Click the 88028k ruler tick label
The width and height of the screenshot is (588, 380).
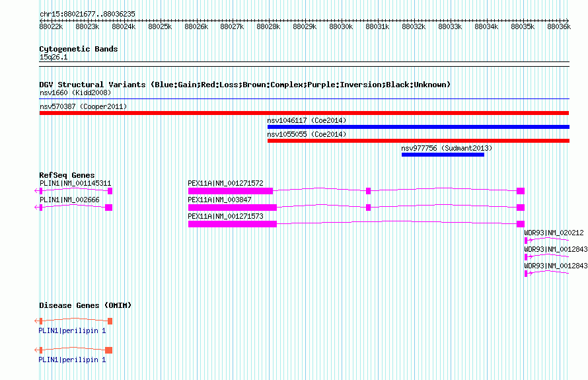click(x=268, y=26)
